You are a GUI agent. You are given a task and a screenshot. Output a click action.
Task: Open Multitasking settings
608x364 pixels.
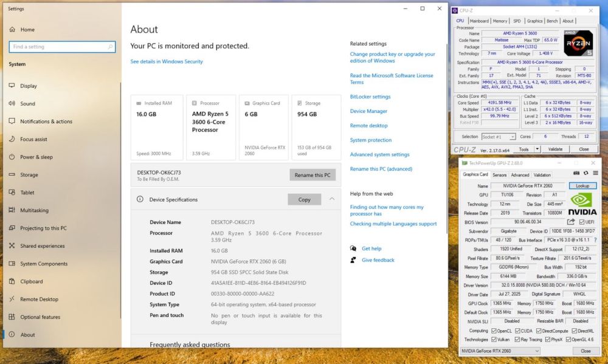pyautogui.click(x=34, y=210)
